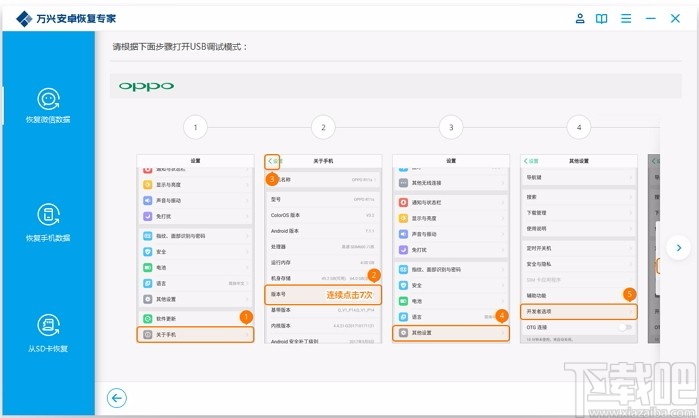Minimize the application window

(650, 18)
